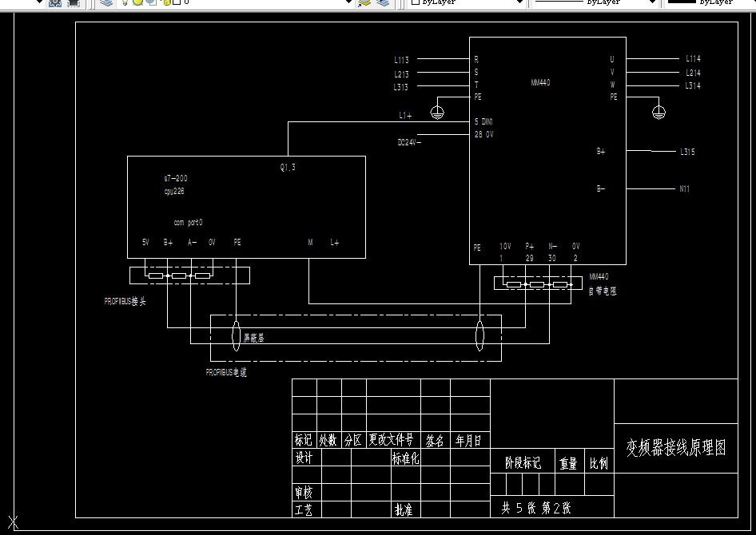Viewport: 756px width, 535px height.
Task: Select the 5 DIN1 terminal text
Action: point(483,122)
